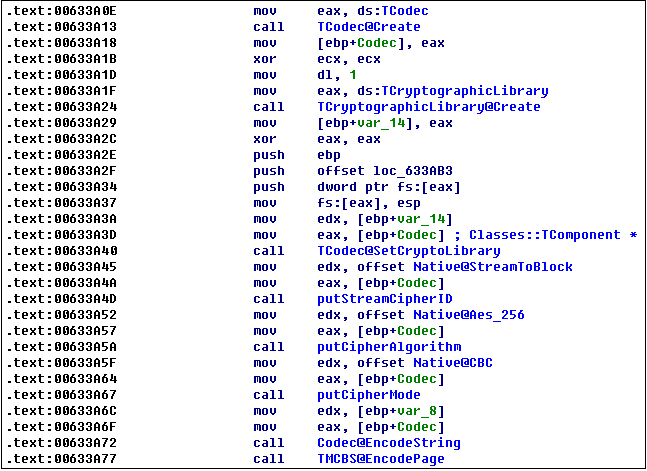This screenshot has width=647, height=471.
Task: Jump to offset loc_633AB3
Action: pyautogui.click(x=385, y=171)
